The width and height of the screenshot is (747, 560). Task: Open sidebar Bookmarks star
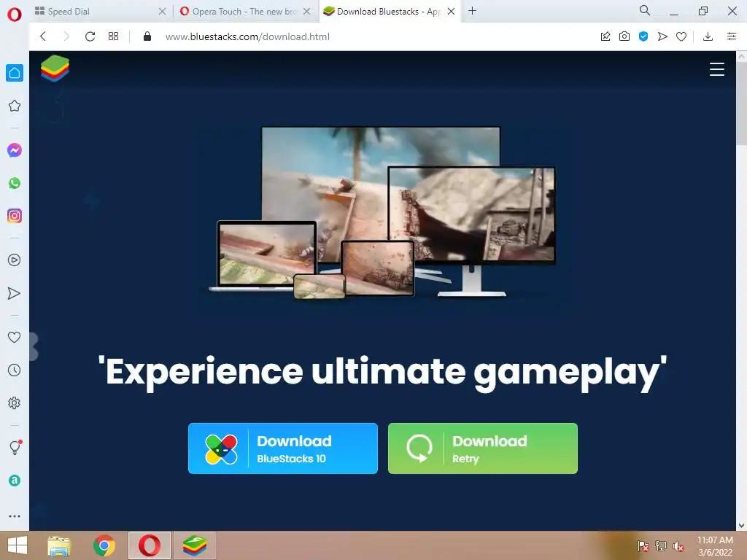pos(15,106)
